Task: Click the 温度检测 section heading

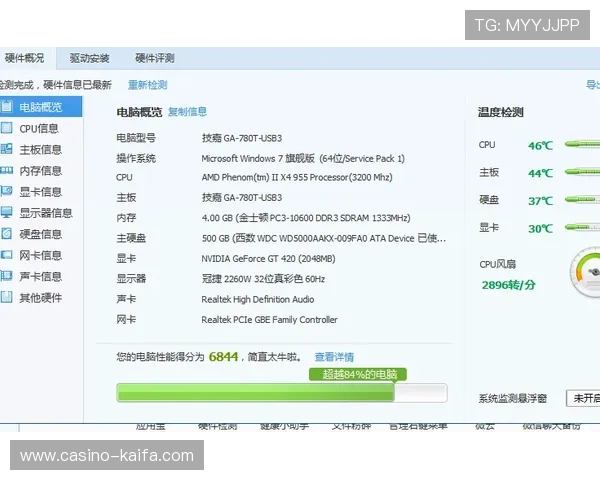Action: tap(501, 112)
